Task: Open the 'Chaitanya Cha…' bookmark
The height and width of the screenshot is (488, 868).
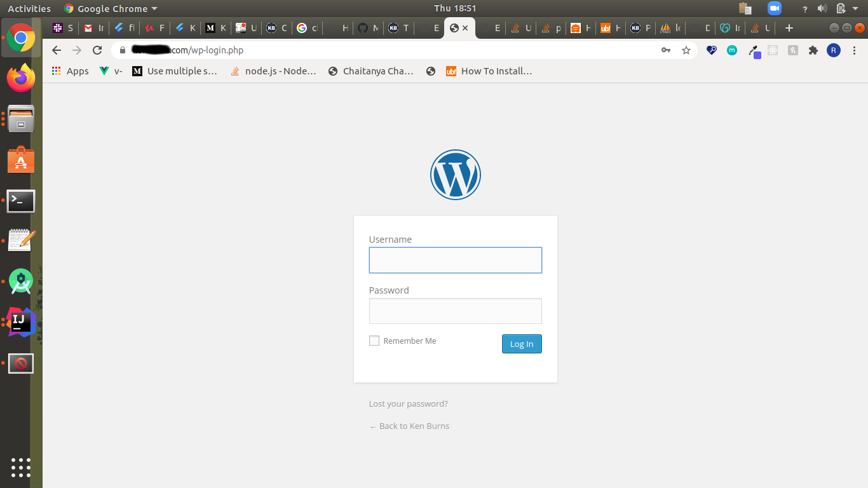Action: click(x=371, y=71)
